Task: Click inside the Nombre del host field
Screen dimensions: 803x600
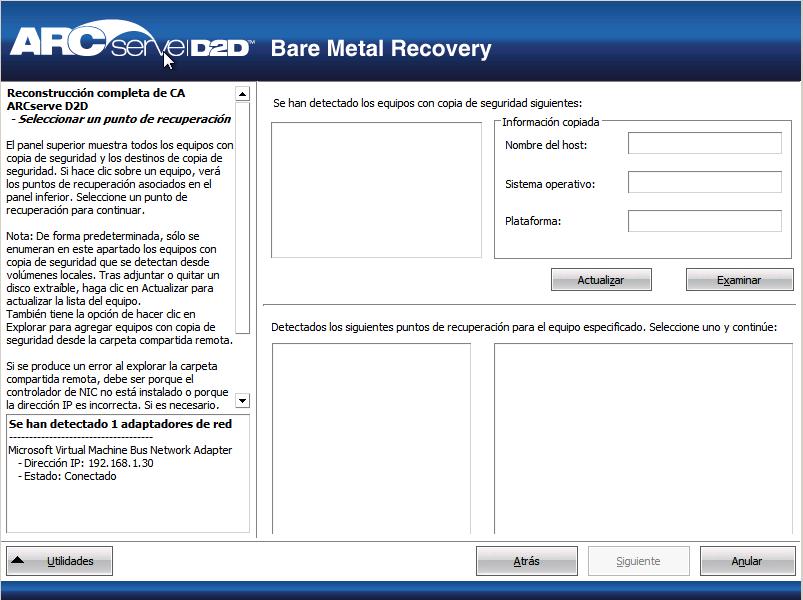Action: (704, 143)
